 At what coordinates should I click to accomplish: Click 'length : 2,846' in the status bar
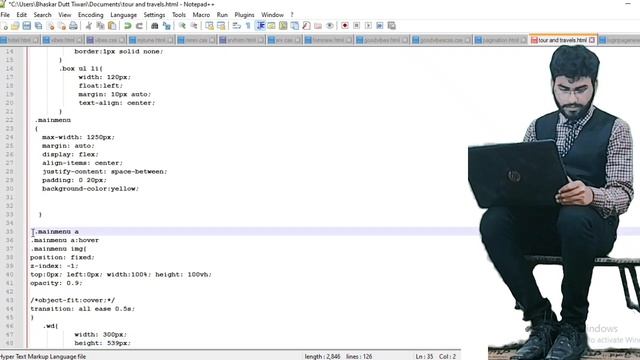322,356
